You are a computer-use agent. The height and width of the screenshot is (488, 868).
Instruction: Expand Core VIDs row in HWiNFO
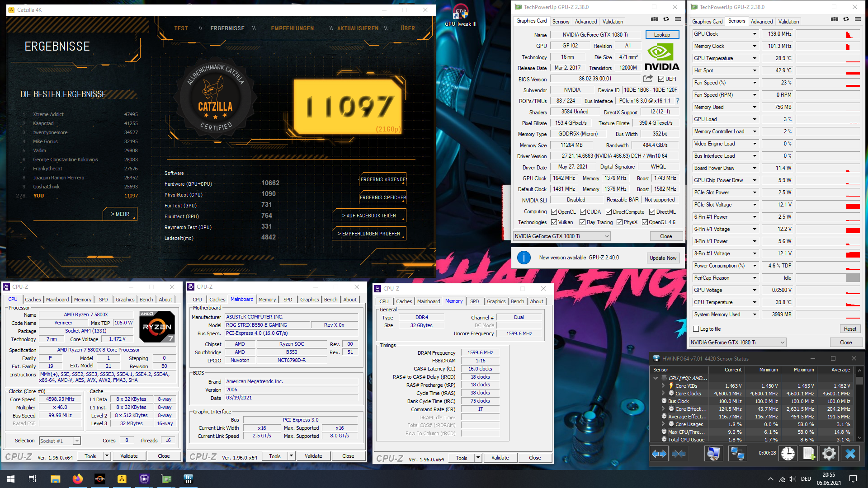(663, 386)
